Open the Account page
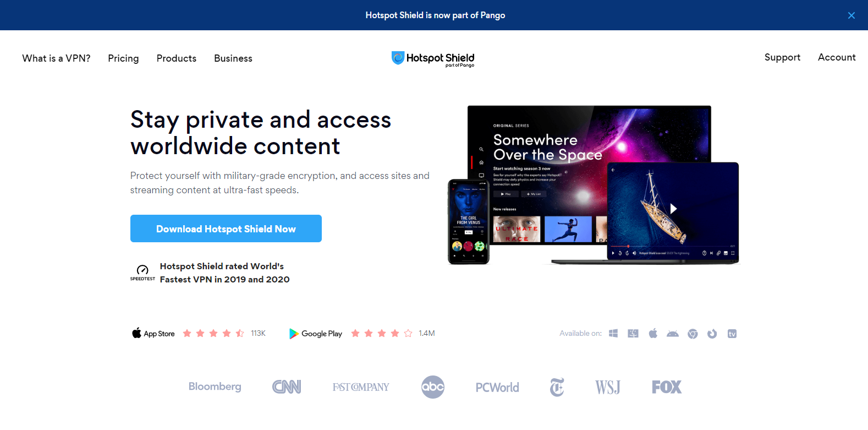The image size is (868, 430). click(837, 57)
